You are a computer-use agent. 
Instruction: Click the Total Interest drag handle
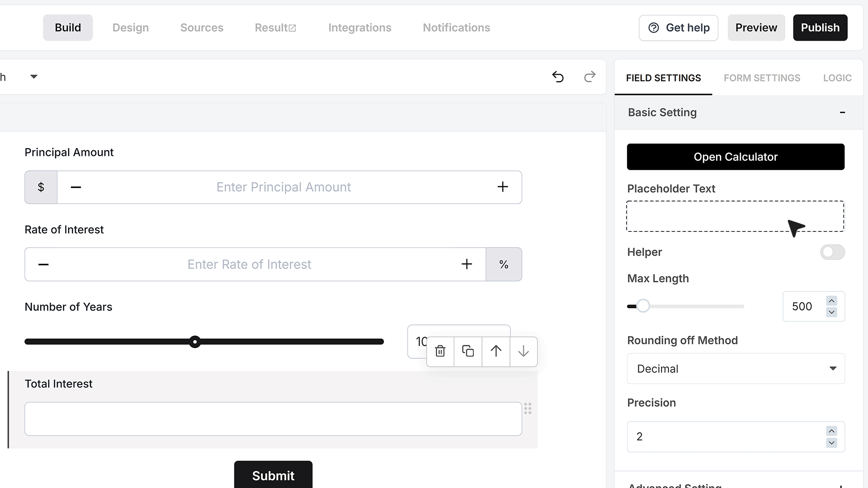(x=528, y=408)
